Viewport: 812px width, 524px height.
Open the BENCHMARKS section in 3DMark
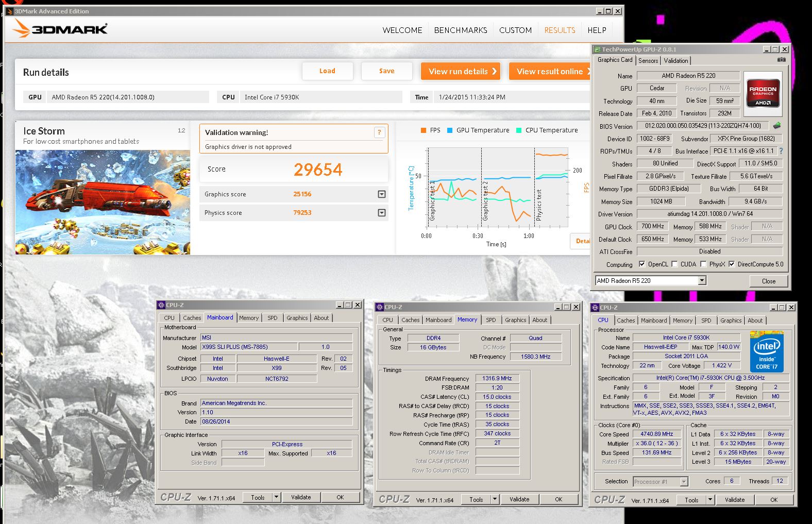461,30
